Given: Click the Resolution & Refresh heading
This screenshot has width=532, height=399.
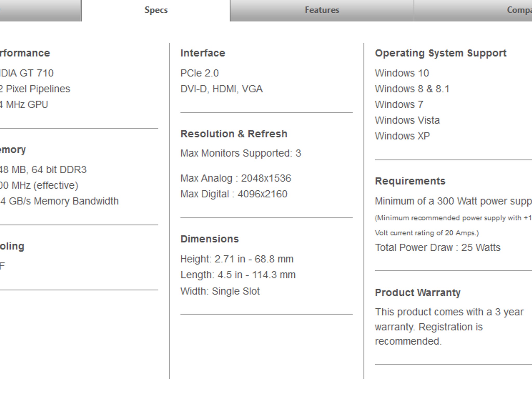Looking at the screenshot, I should [x=234, y=134].
